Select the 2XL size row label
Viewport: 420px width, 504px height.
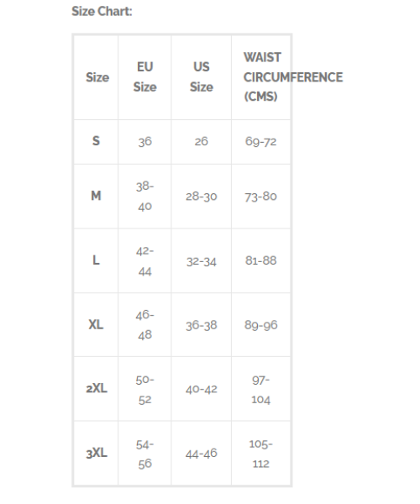coord(97,389)
